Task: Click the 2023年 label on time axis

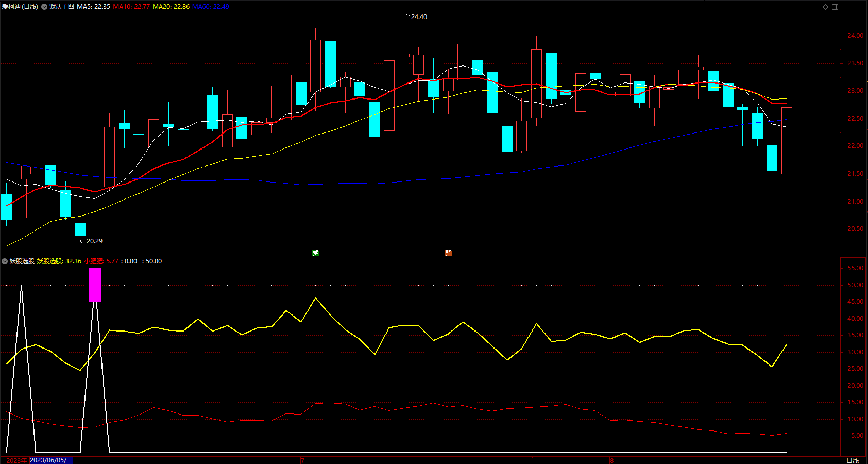Action: 16,460
